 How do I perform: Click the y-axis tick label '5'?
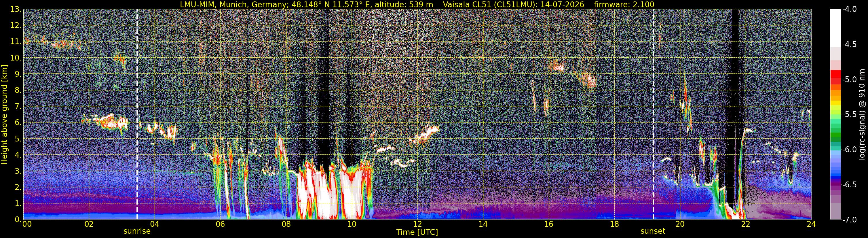[x=18, y=139]
